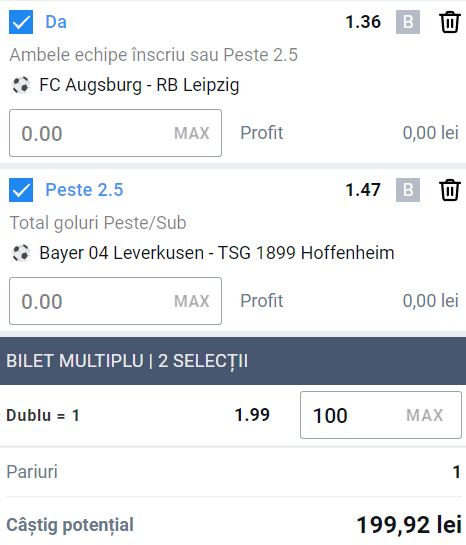Screen dimensions: 466x545
Task: Delete the FC Augsburg - RB Leipzig selection
Action: point(450,22)
